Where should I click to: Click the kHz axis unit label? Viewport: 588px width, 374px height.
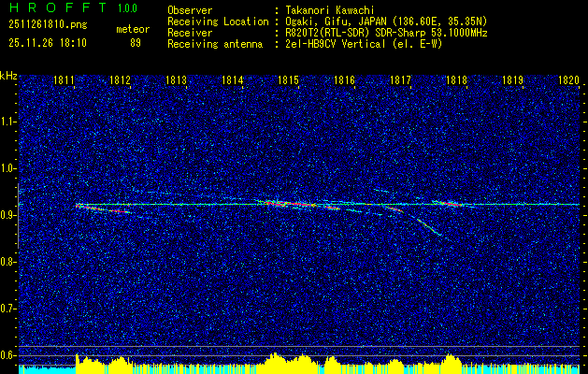pyautogui.click(x=8, y=76)
